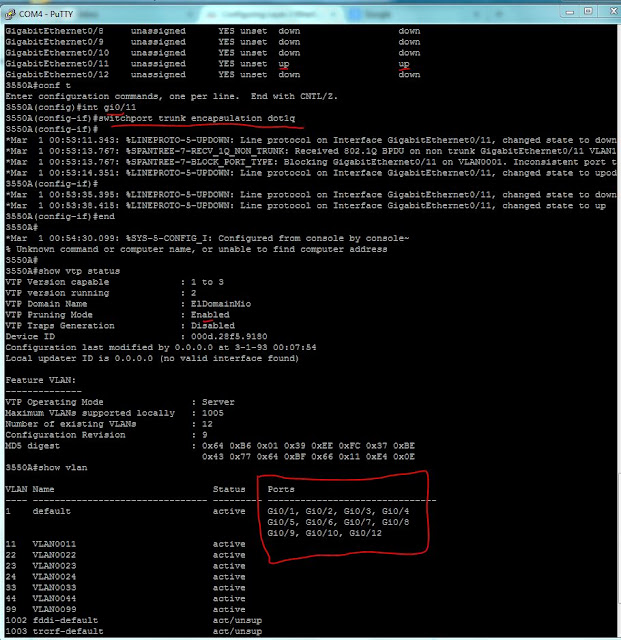Click the "Ports" column header
621x640 pixels.
281,489
